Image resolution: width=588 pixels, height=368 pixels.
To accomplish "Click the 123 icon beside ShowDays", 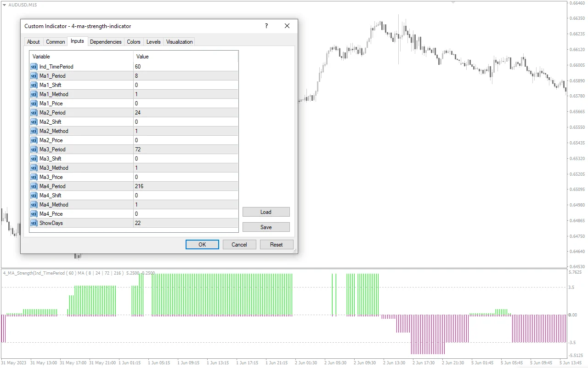I will point(34,223).
